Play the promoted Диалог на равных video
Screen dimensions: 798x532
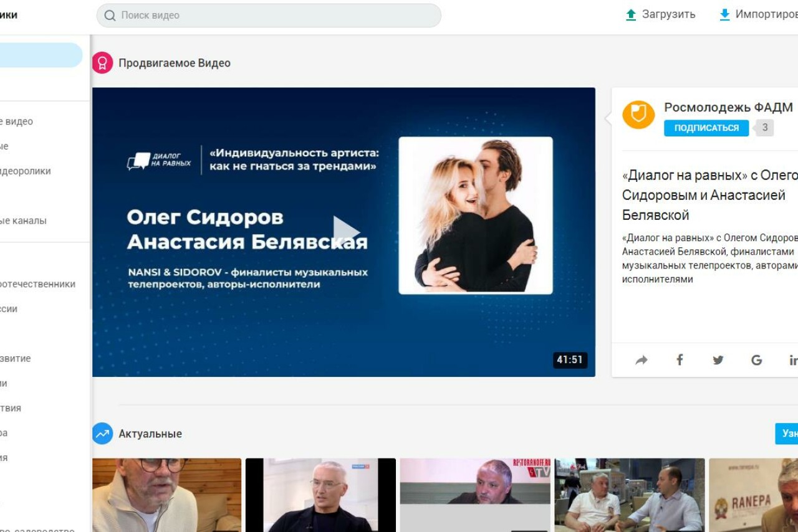(x=345, y=232)
